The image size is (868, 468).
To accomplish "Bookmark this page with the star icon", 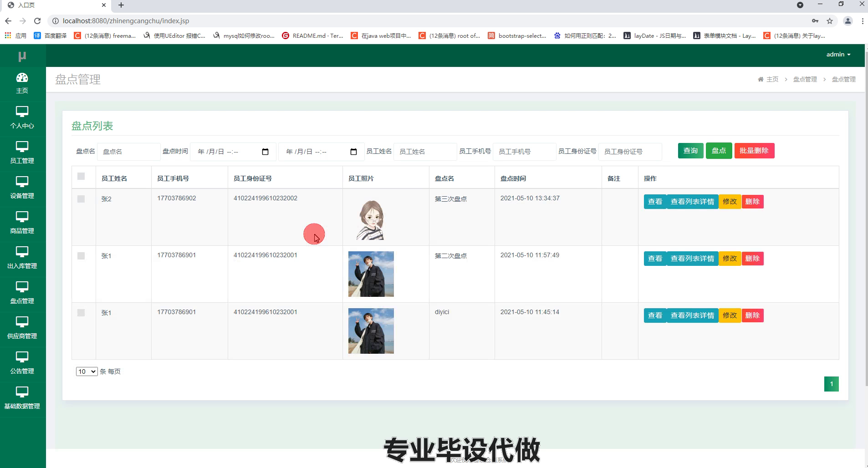I will 830,21.
